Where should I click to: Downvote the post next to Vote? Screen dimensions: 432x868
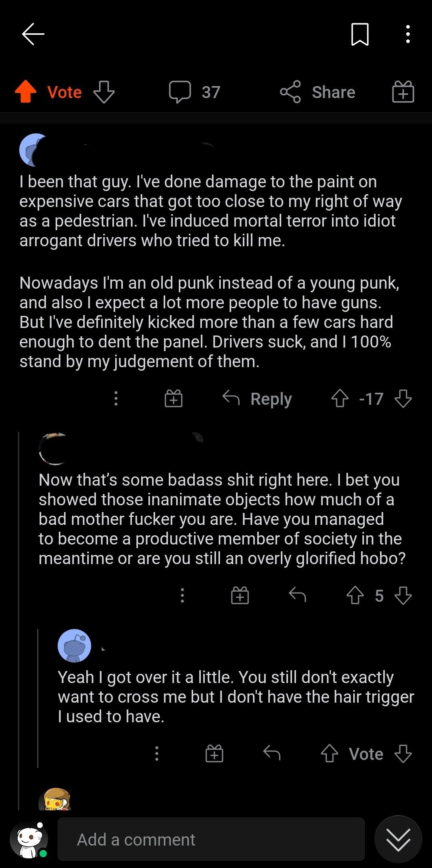[x=104, y=92]
